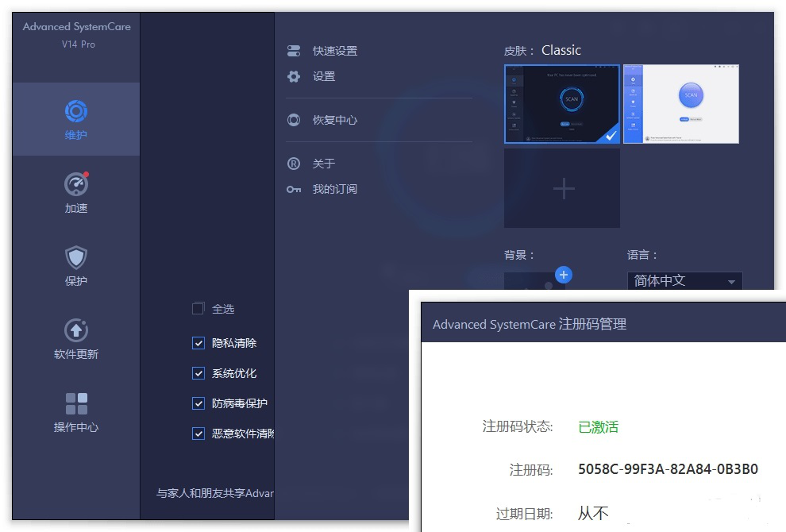This screenshot has height=532, width=786.
Task: Click the 保护 shield icon
Action: 75,257
